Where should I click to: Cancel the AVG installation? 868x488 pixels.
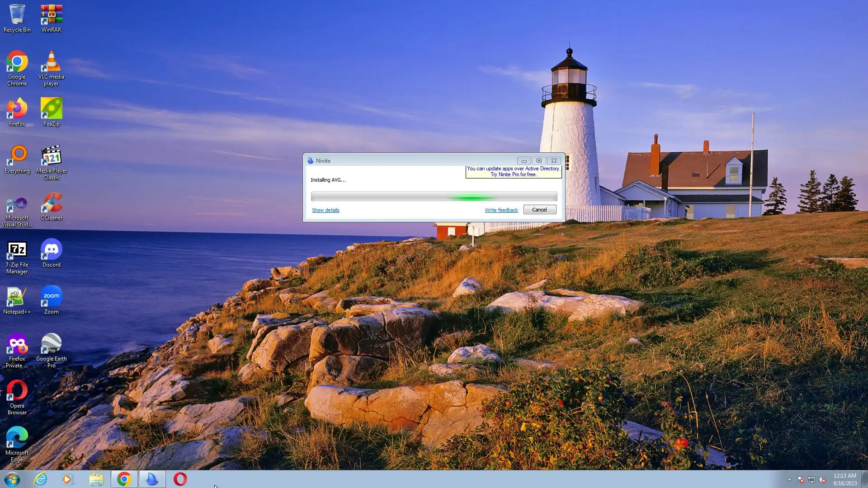pyautogui.click(x=539, y=210)
